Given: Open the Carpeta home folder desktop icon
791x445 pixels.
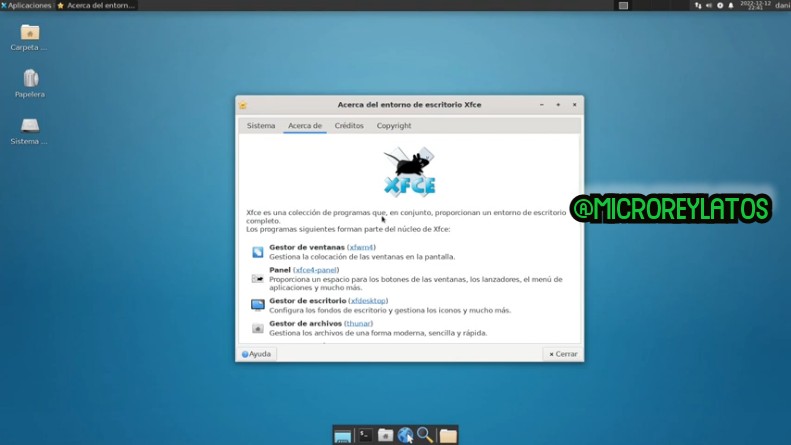Looking at the screenshot, I should [x=29, y=38].
